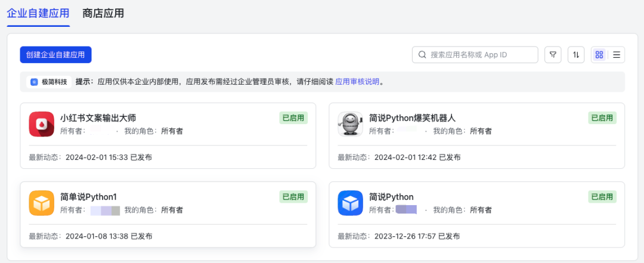Click 创建企业自建应用 button
Viewport: 644px width, 263px height.
click(55, 55)
